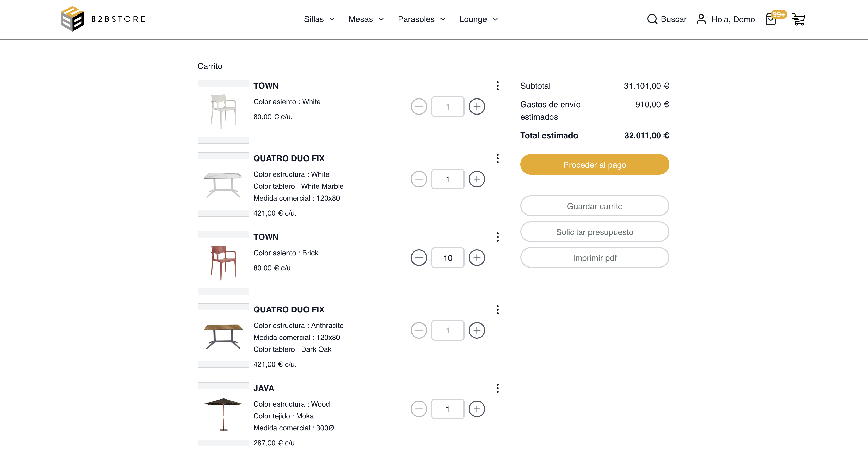Decrease quantity of the Brick TOWN chair
The height and width of the screenshot is (458, 868).
[x=419, y=257]
